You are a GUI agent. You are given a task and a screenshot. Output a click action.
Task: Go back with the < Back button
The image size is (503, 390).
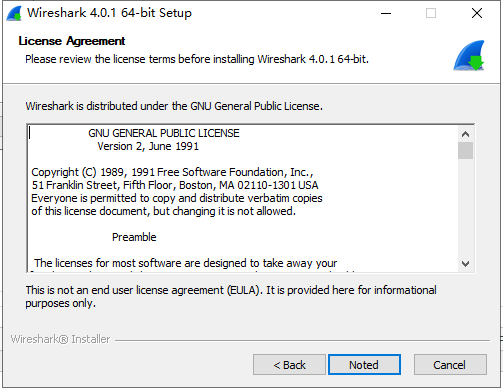[289, 365]
